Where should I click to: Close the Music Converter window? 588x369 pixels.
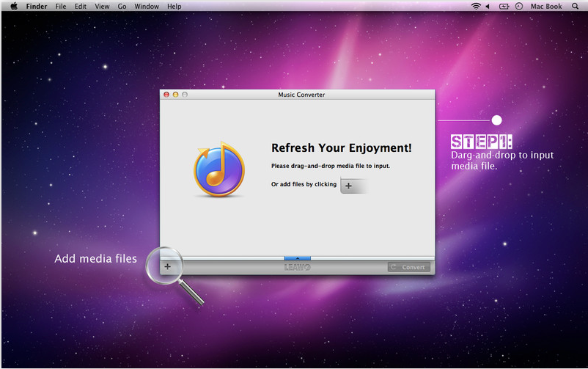166,95
